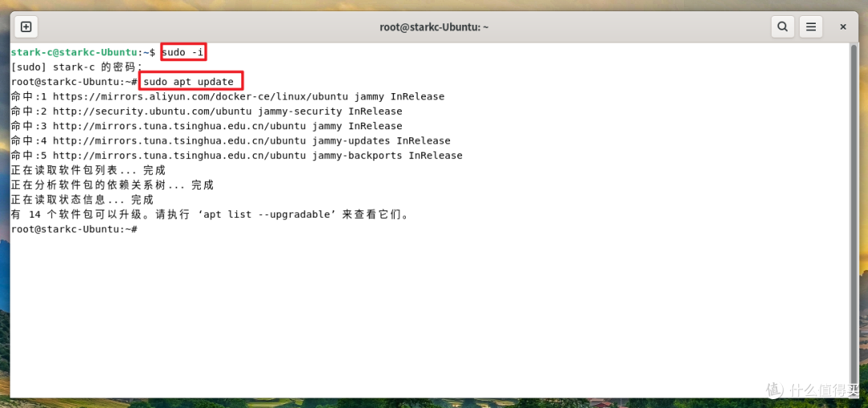Open the terminal search tool
This screenshot has width=868, height=408.
tap(782, 27)
